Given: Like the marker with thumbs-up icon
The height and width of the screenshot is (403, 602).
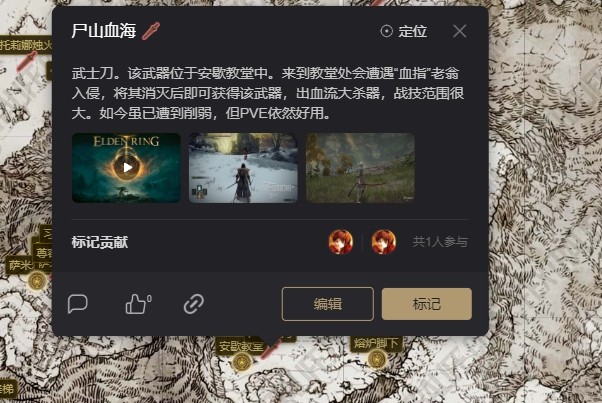Looking at the screenshot, I should [x=138, y=304].
